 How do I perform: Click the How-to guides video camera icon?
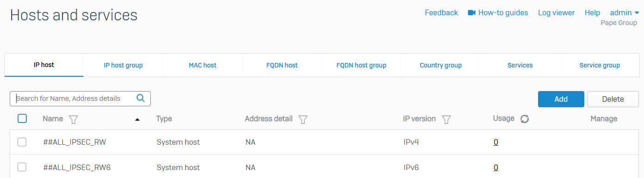pyautogui.click(x=472, y=12)
